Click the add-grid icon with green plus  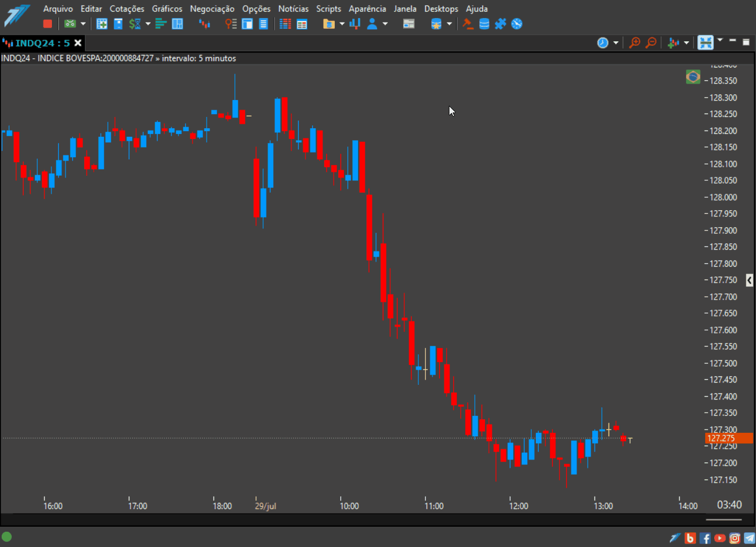[102, 24]
